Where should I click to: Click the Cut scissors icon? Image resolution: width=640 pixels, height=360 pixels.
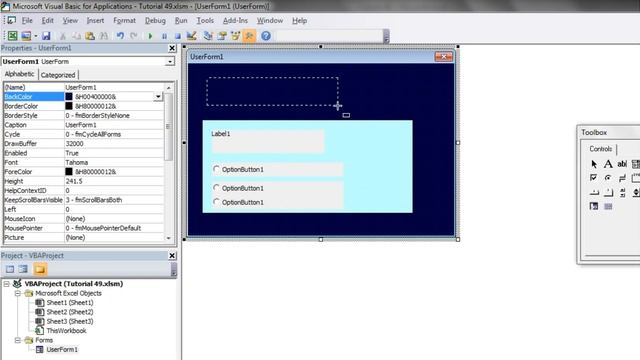pyautogui.click(x=63, y=36)
